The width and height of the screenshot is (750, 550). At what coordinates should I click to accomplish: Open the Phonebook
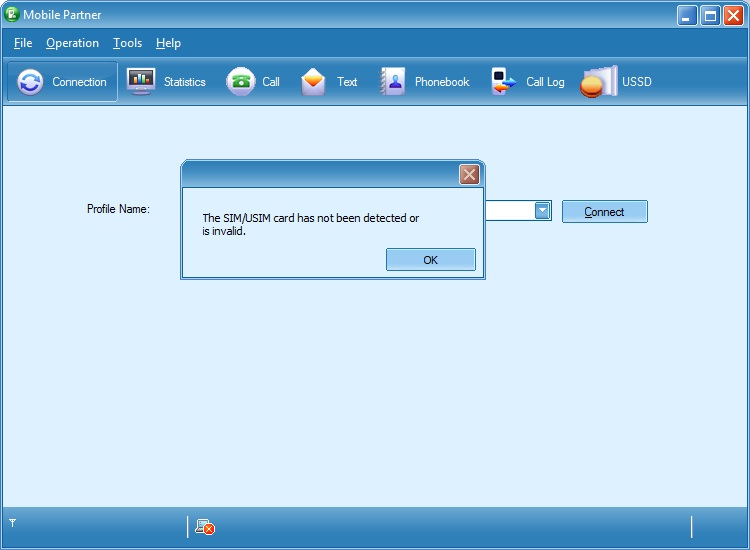(392, 82)
